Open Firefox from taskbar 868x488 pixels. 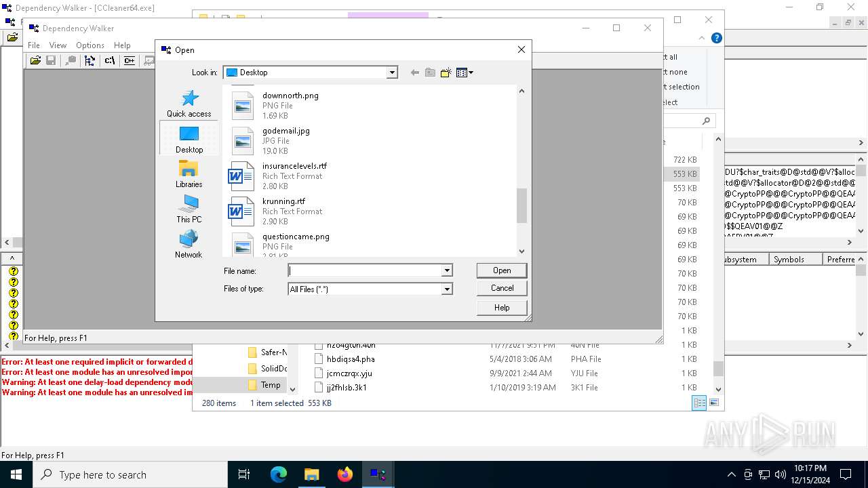click(344, 474)
